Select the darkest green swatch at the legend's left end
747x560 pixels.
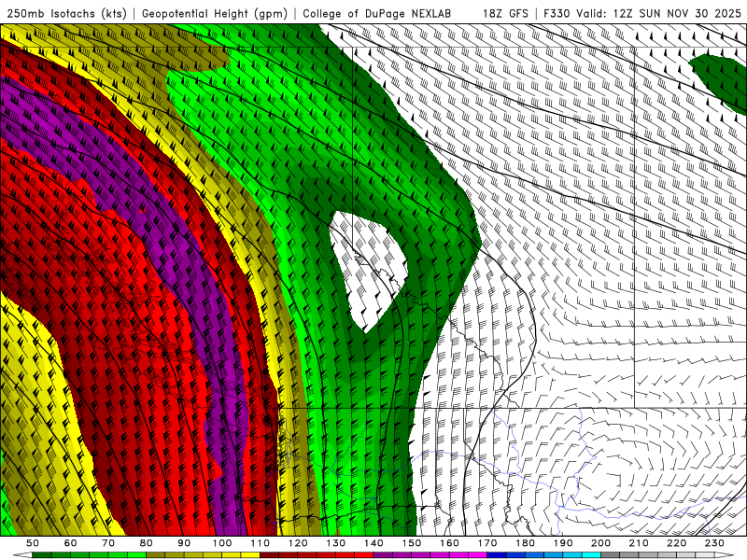click(42, 554)
